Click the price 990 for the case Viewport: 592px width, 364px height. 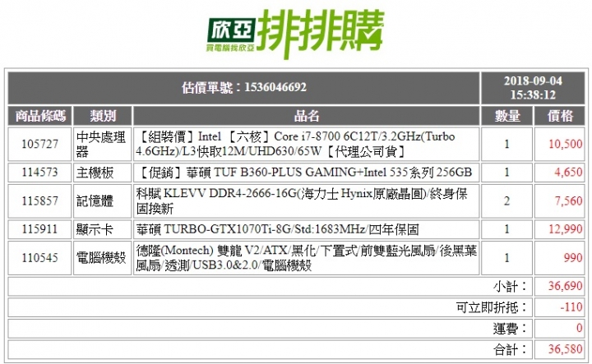(x=573, y=258)
